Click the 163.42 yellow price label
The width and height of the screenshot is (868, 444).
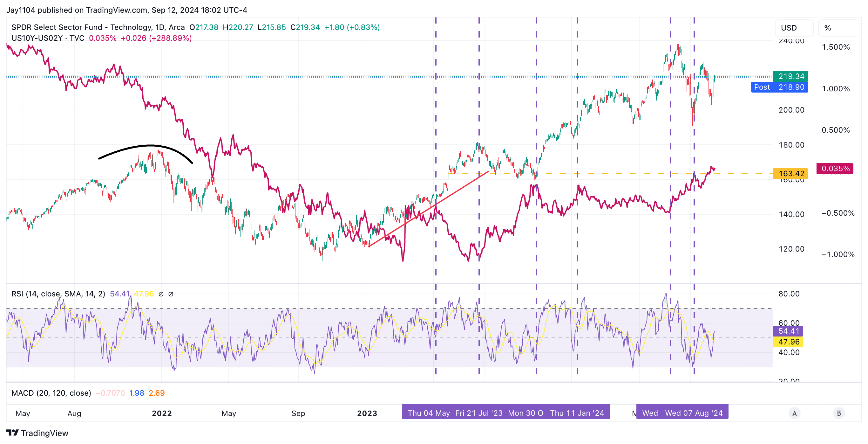[790, 173]
